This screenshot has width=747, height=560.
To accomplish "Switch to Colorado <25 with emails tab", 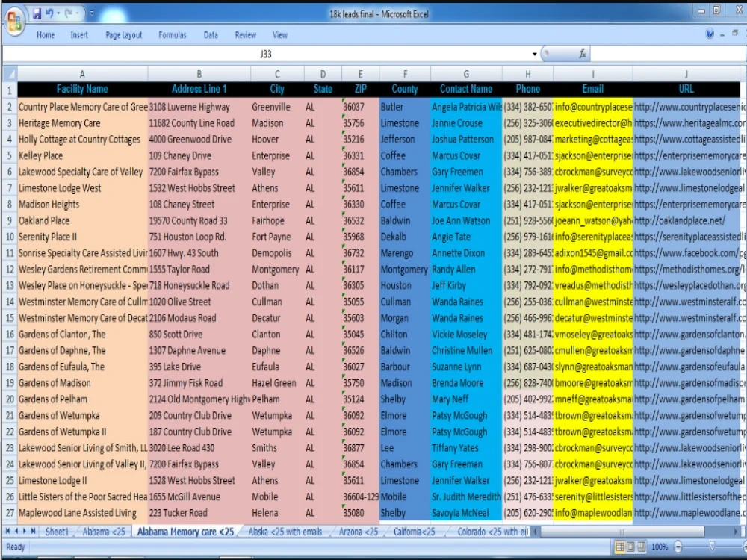I will click(x=492, y=532).
